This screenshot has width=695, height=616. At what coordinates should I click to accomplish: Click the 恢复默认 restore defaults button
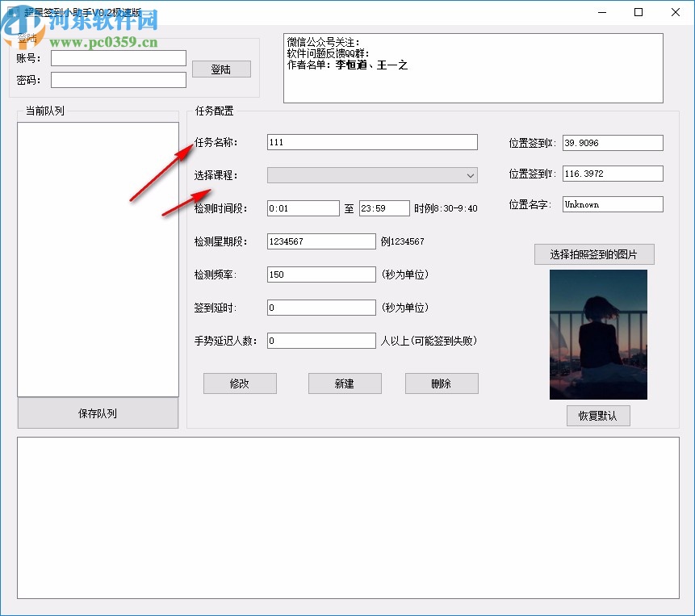pyautogui.click(x=598, y=415)
